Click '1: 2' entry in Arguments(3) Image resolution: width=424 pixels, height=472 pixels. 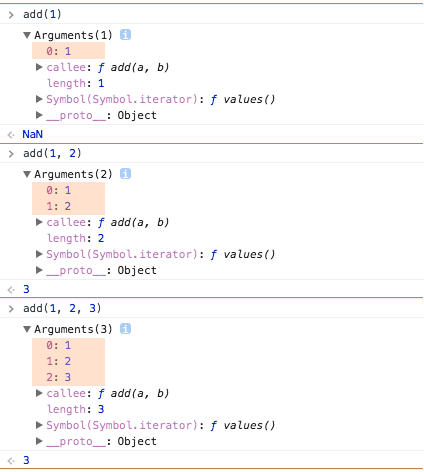59,361
